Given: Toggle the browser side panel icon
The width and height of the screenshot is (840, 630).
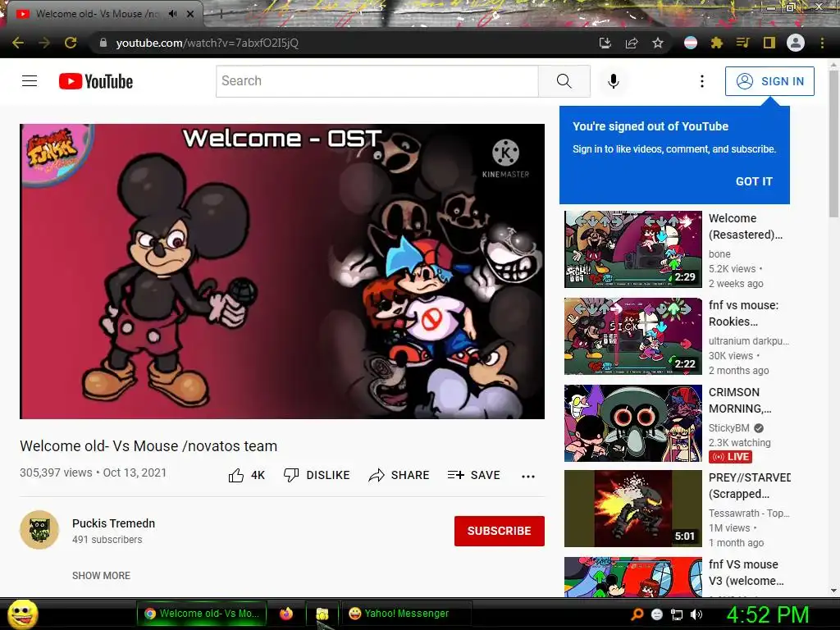Looking at the screenshot, I should [x=769, y=43].
